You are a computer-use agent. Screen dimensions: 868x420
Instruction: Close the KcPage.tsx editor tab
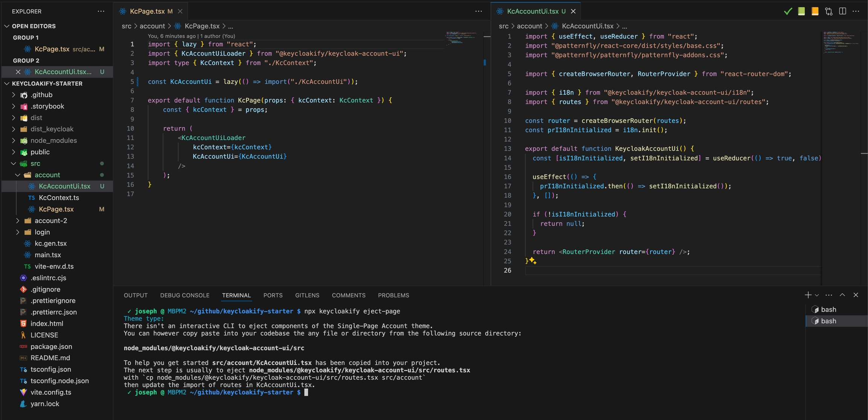coord(180,11)
